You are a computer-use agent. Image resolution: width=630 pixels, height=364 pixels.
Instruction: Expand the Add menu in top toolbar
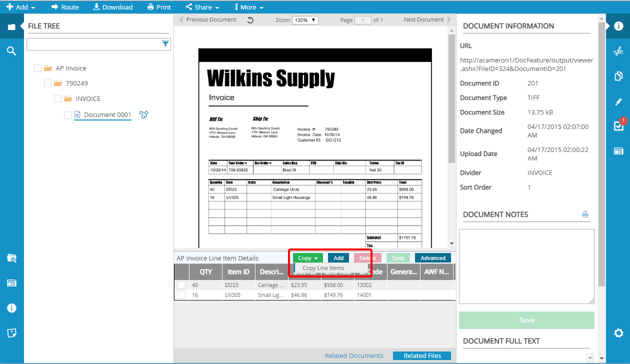click(x=20, y=7)
